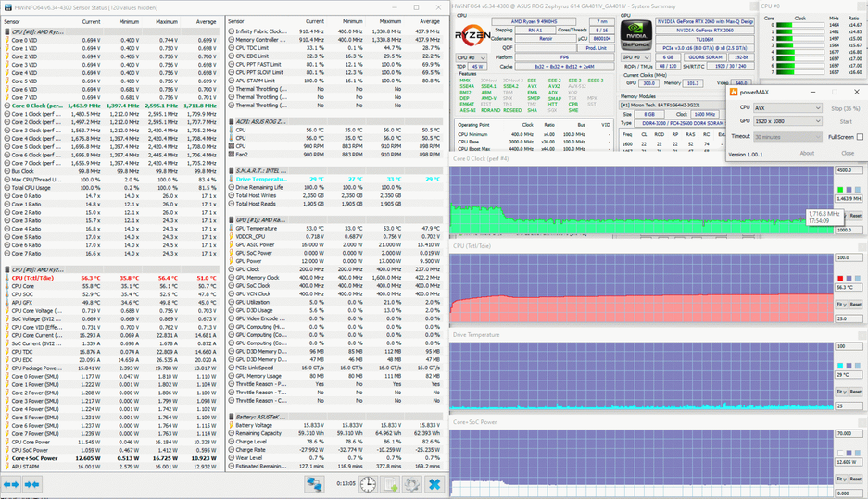Click the Average column header on right pane
Viewport: 868px width, 499px height.
coord(430,21)
